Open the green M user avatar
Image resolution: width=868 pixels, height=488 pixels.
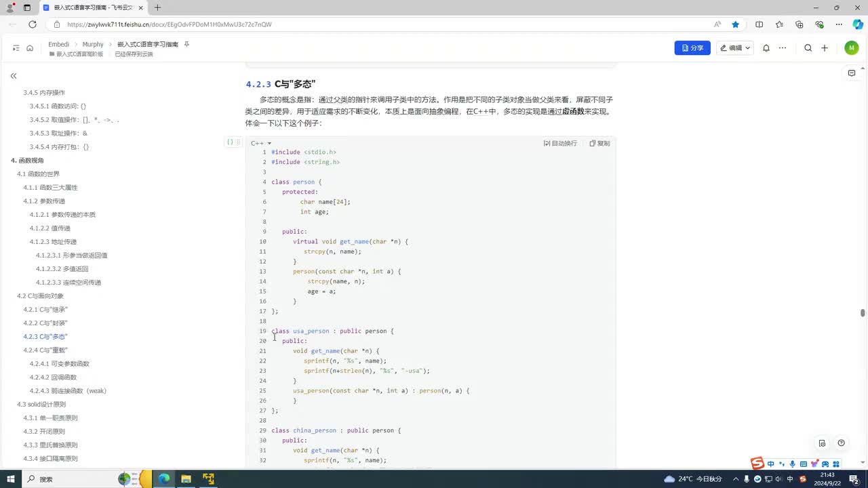tap(852, 48)
